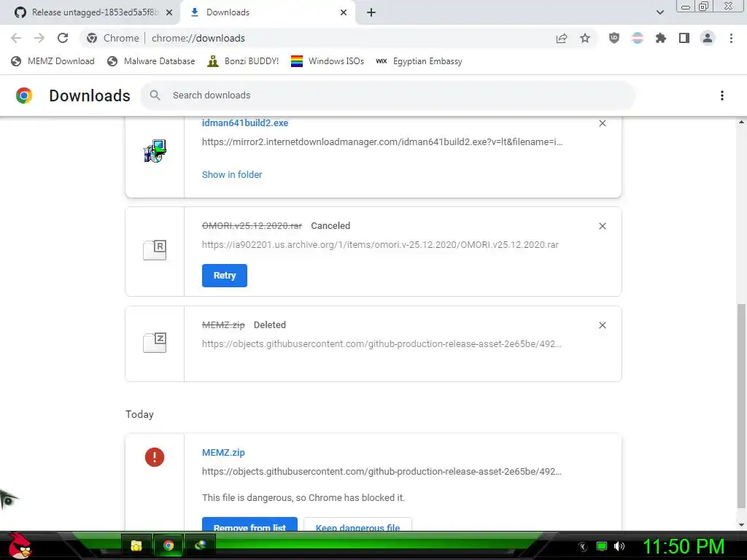Click the striped flag extension icon
This screenshot has height=560, width=747.
[x=638, y=38]
